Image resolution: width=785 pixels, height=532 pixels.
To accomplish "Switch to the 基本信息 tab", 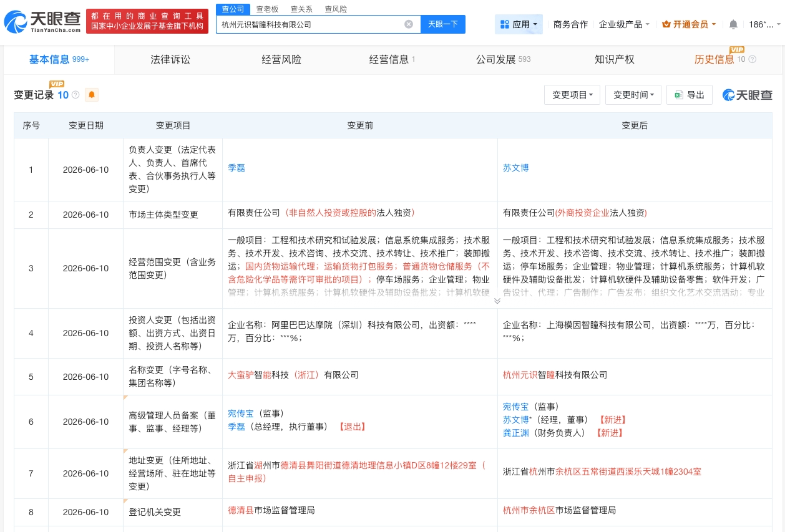I will [x=59, y=59].
